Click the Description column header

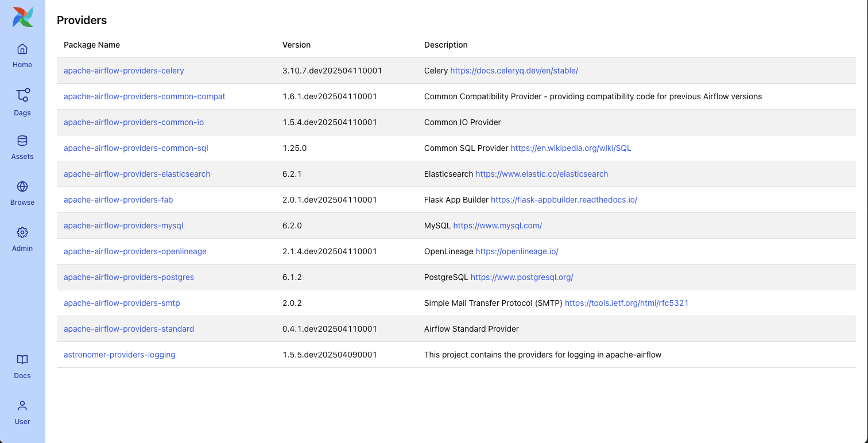[446, 45]
